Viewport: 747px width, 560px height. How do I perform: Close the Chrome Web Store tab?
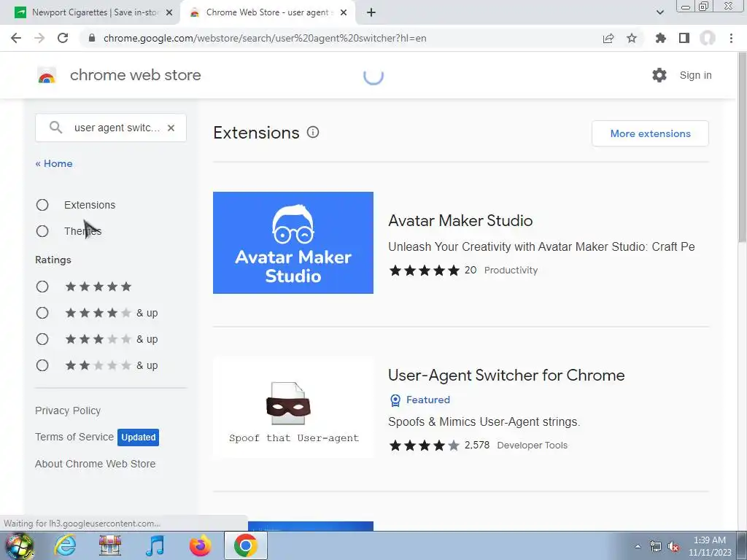pyautogui.click(x=344, y=12)
